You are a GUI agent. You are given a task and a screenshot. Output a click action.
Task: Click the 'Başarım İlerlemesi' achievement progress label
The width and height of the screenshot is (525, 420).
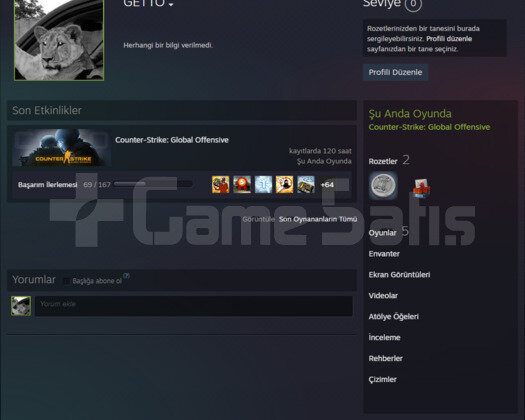pos(48,185)
